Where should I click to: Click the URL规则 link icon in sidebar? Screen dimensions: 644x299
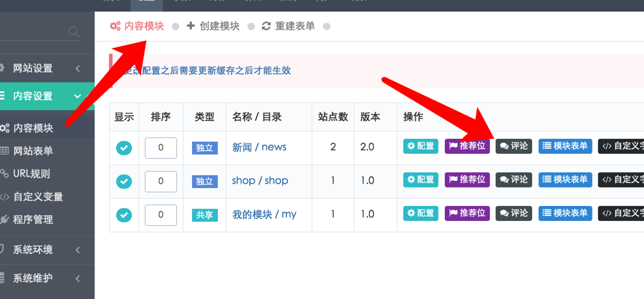(x=4, y=174)
